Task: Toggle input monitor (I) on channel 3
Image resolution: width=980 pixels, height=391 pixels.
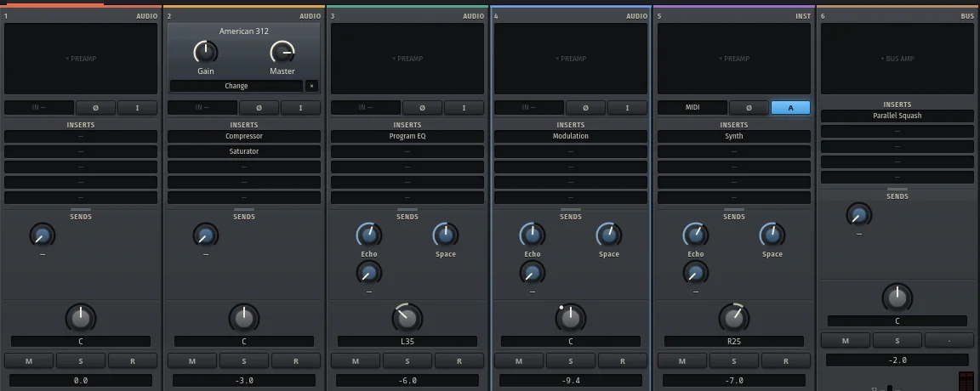Action: pos(464,107)
